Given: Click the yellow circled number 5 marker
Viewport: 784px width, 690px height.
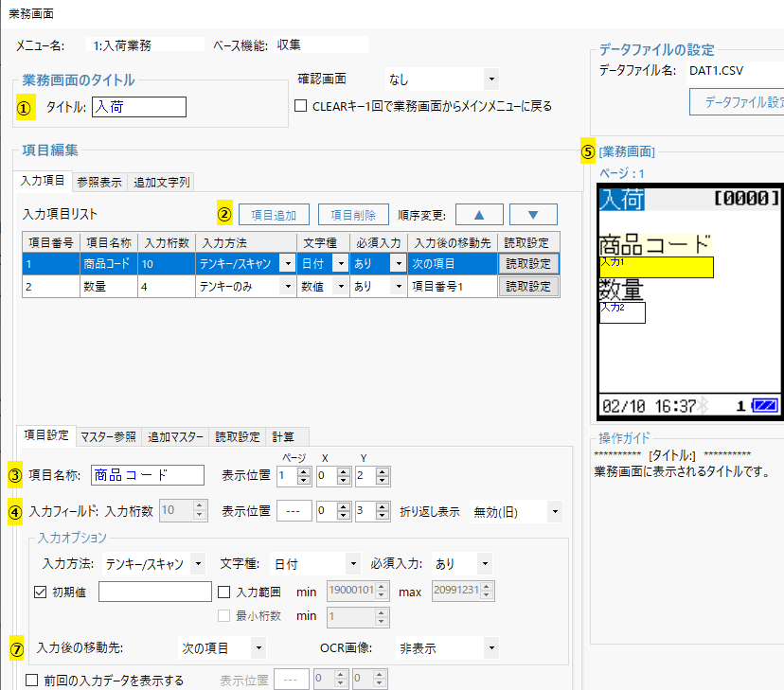Looking at the screenshot, I should 588,150.
